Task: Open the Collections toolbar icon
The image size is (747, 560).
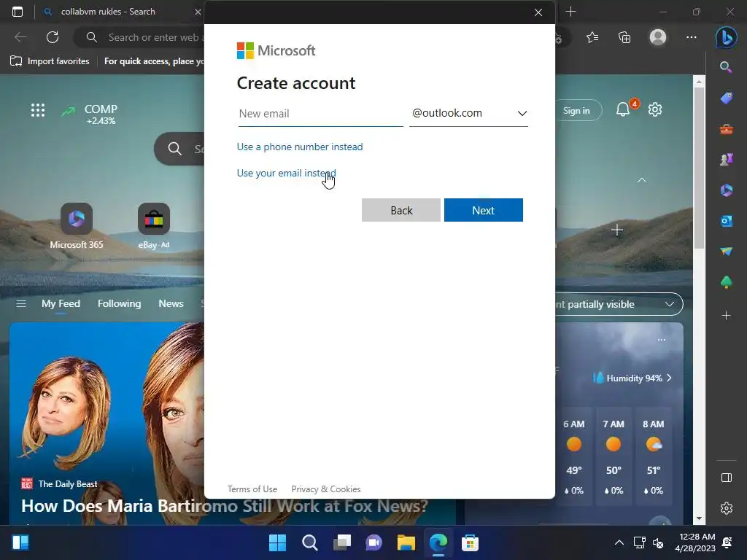Action: 624,37
